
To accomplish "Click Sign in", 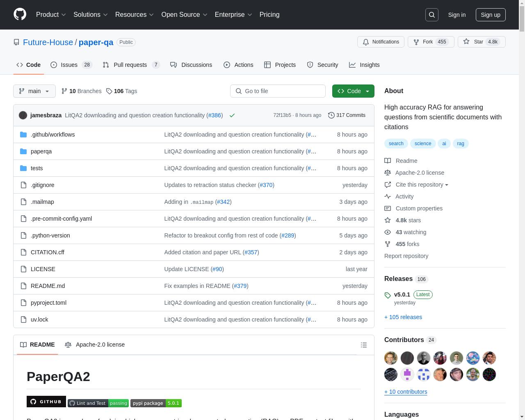I will point(457,15).
